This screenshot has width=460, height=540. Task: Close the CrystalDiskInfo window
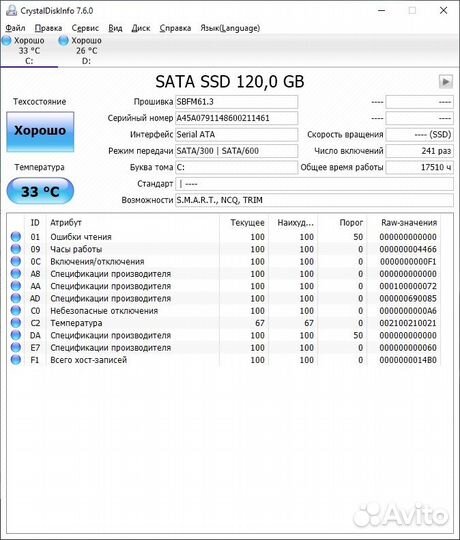click(443, 11)
